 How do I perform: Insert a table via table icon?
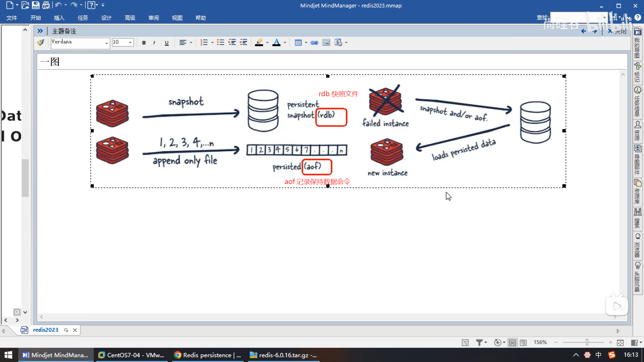click(298, 43)
